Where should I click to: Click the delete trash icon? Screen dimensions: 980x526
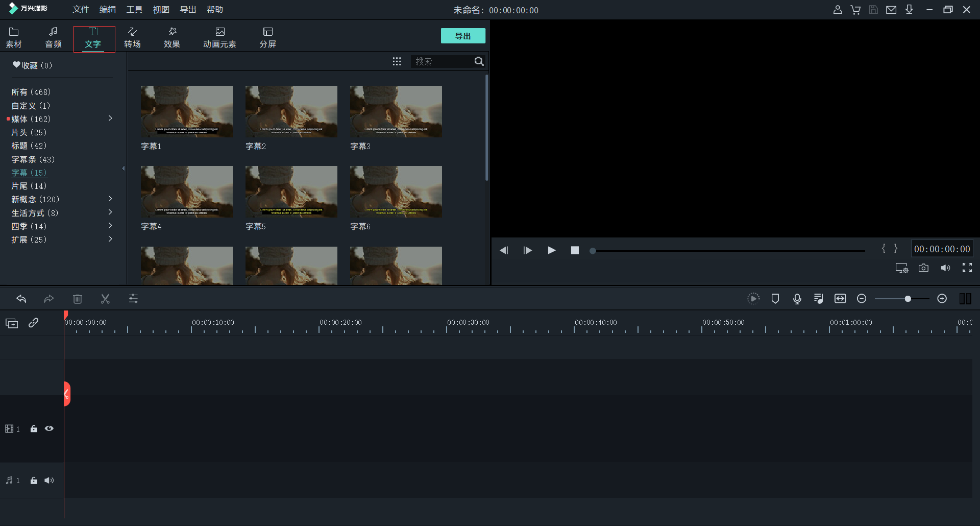pyautogui.click(x=78, y=299)
